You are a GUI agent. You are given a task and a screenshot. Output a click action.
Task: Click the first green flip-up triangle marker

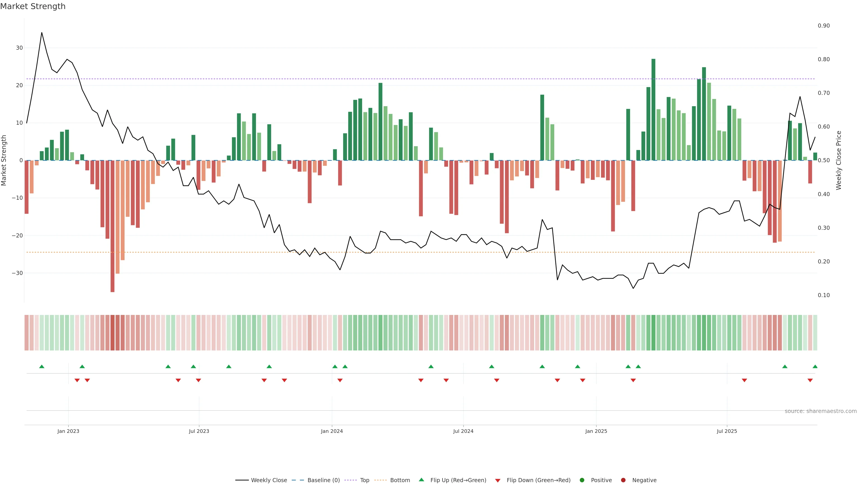42,366
